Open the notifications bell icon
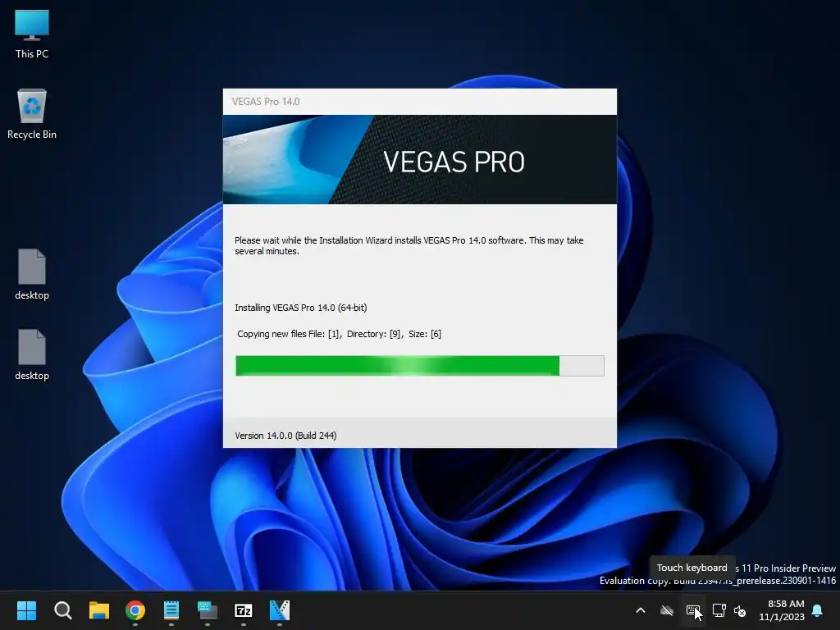The width and height of the screenshot is (840, 630). pos(818,610)
